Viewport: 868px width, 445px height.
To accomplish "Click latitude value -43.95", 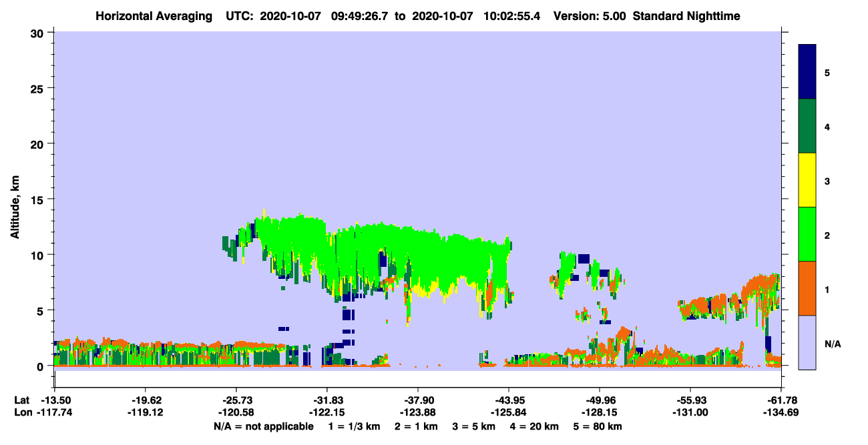I will pyautogui.click(x=509, y=400).
